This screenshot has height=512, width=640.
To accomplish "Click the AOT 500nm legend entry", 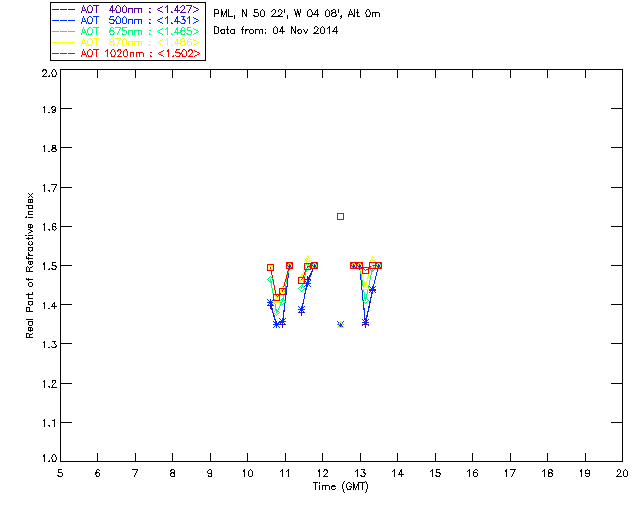I will (x=126, y=20).
